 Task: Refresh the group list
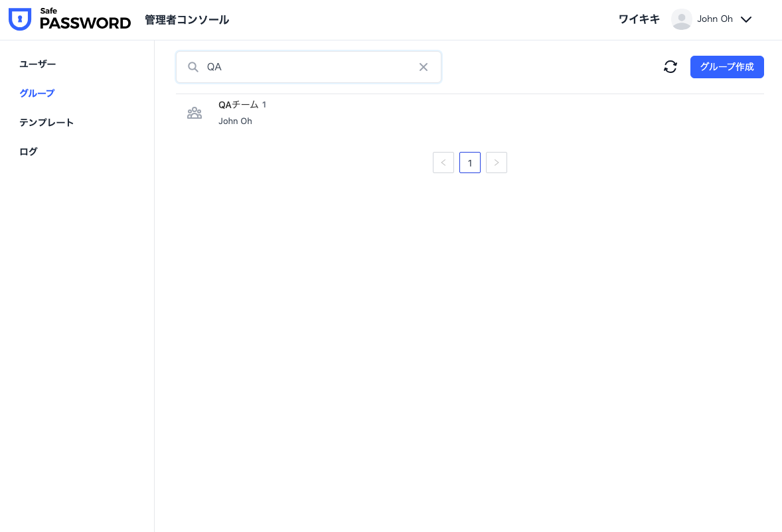click(670, 67)
